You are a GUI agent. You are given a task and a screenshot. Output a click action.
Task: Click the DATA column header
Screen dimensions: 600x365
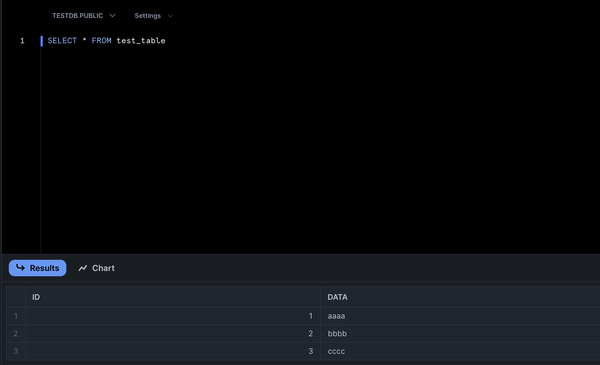coord(460,297)
